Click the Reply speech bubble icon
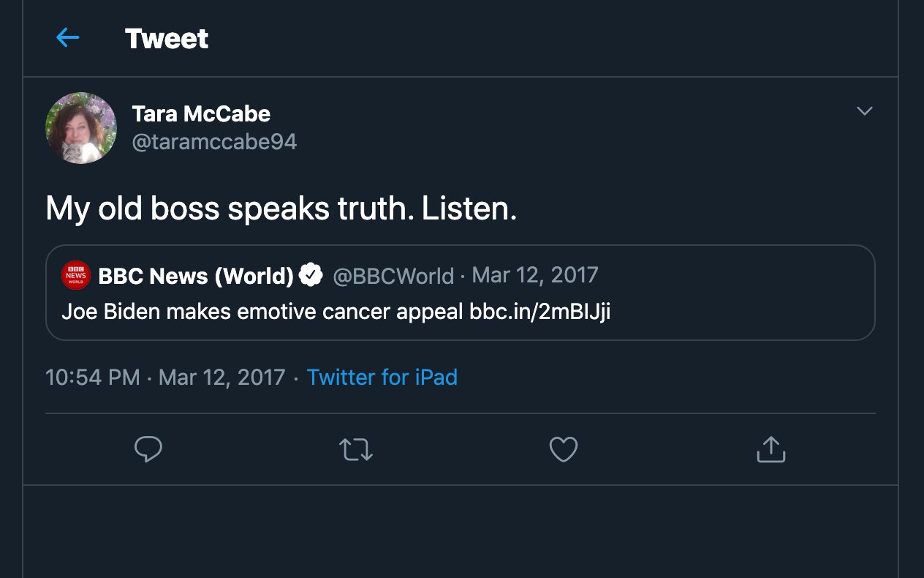 coord(148,449)
